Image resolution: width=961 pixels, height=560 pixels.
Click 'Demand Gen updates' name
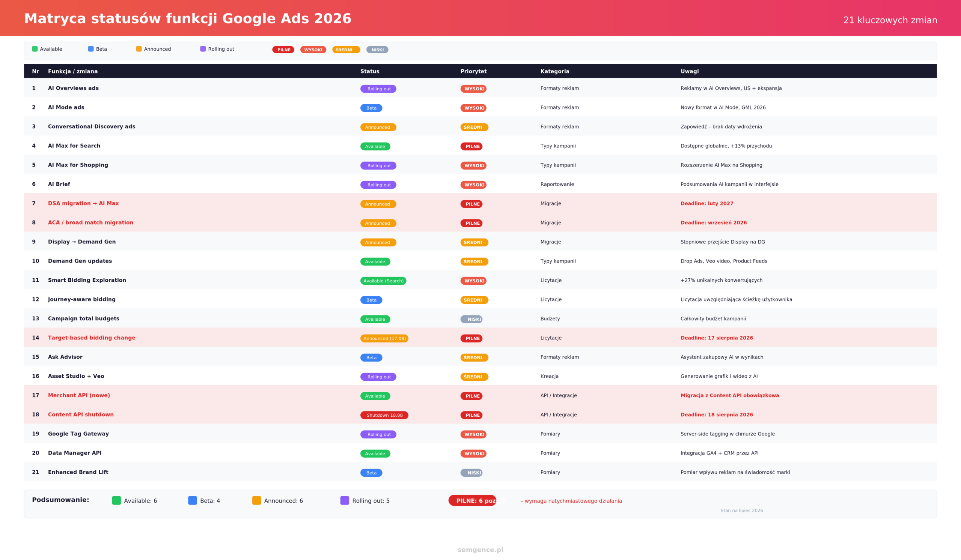point(80,261)
